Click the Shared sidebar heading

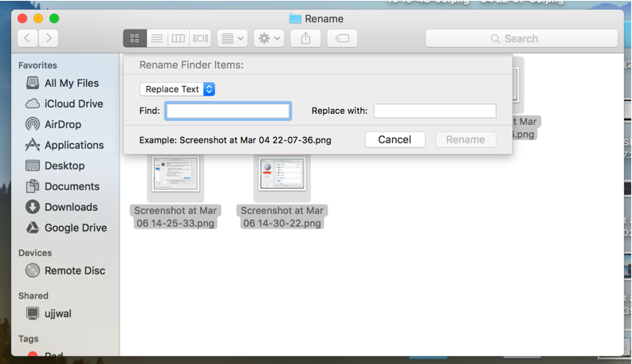pos(33,296)
